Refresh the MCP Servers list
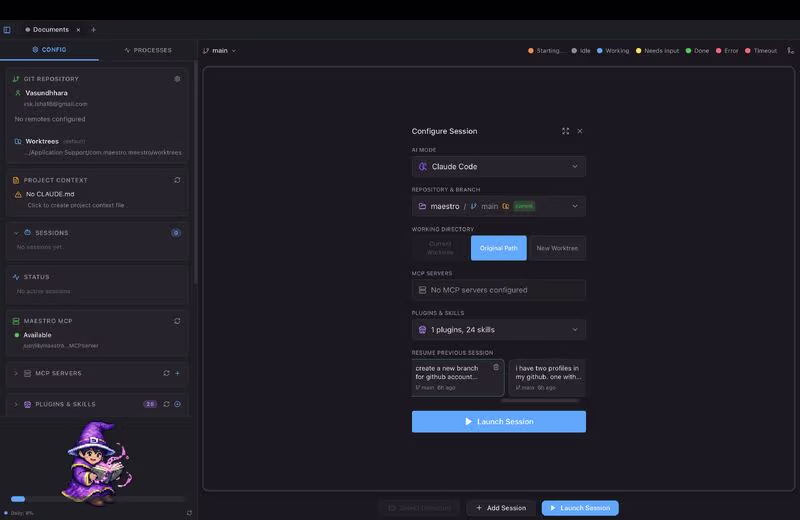The image size is (800, 520). tap(166, 373)
